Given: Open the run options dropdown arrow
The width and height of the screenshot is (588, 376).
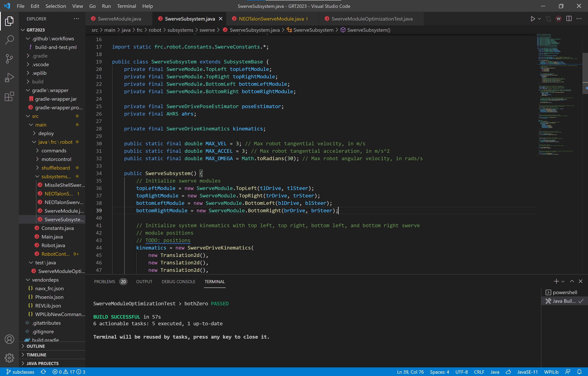Looking at the screenshot, I should [539, 19].
